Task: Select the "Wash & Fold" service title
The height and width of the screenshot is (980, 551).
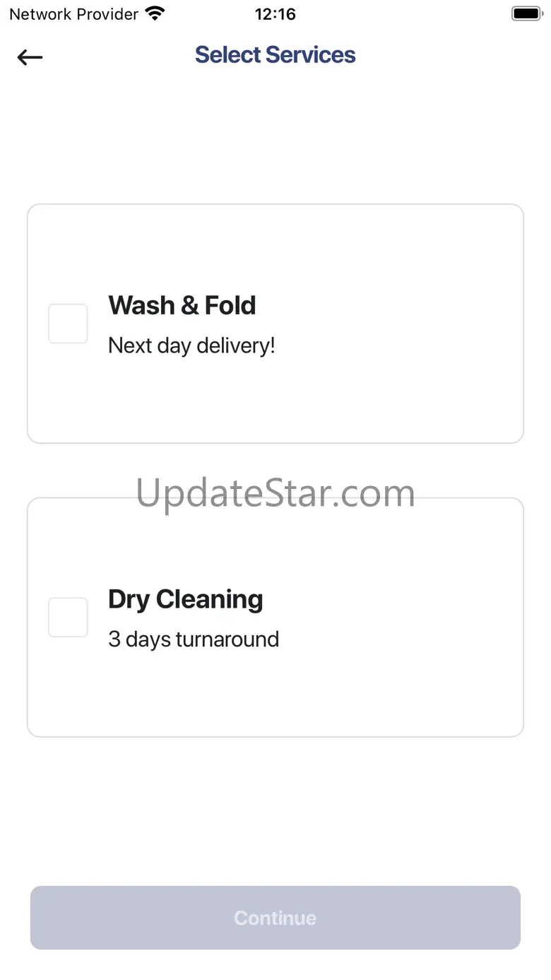Action: tap(182, 305)
